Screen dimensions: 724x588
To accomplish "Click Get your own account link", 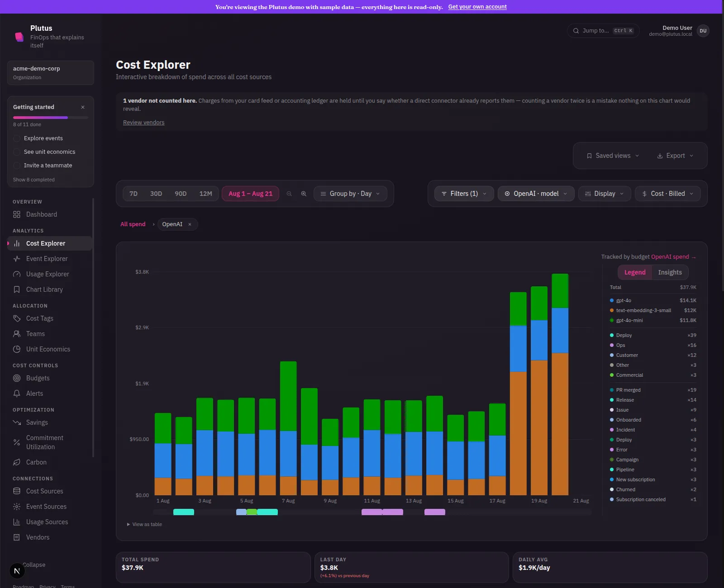I will point(477,7).
